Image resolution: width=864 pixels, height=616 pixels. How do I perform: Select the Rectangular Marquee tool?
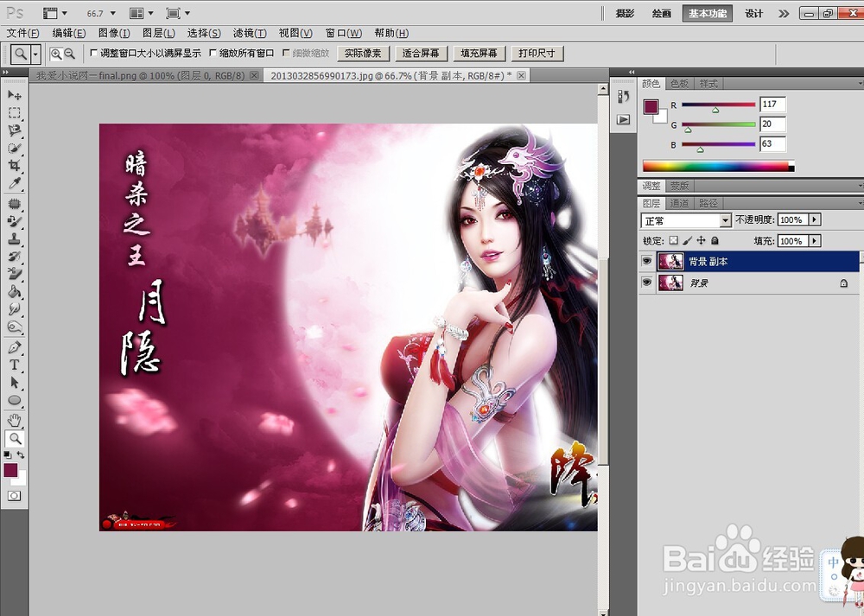pos(15,113)
